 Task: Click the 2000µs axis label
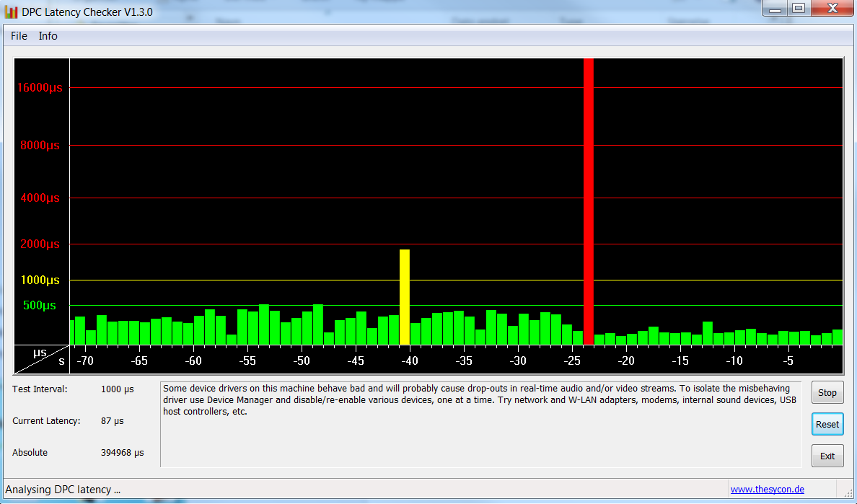coord(40,244)
